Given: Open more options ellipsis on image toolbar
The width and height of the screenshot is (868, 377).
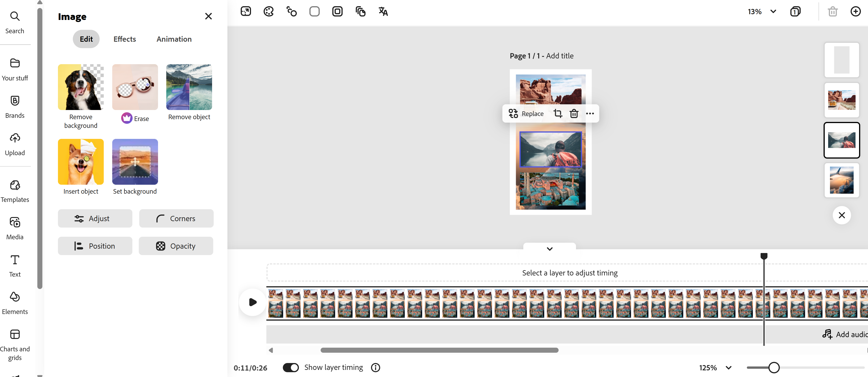Looking at the screenshot, I should (x=590, y=114).
